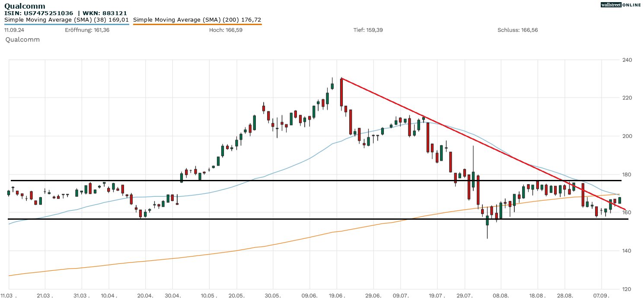Click the last green candlestick on the chart

tap(620, 200)
